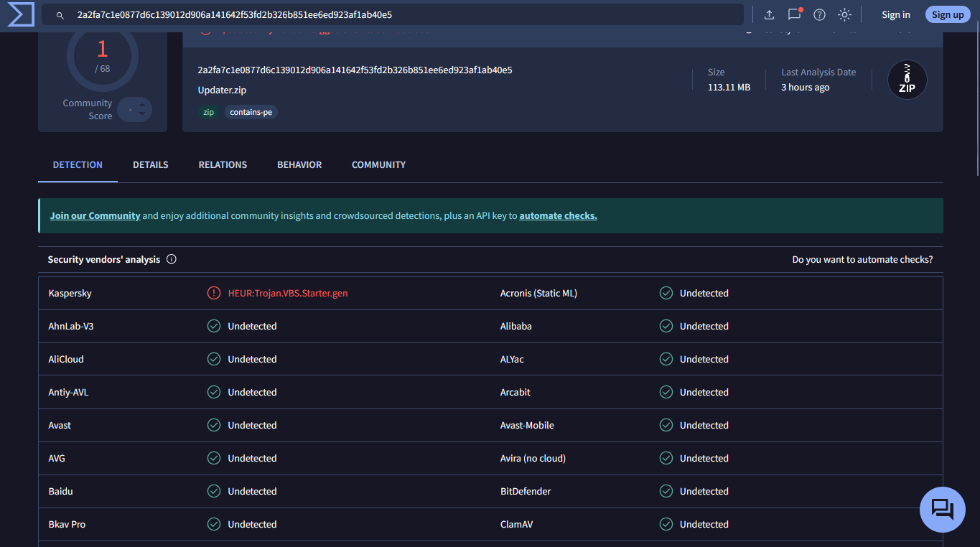Downvote with the community score down arrow
The width and height of the screenshot is (980, 547).
pyautogui.click(x=142, y=114)
